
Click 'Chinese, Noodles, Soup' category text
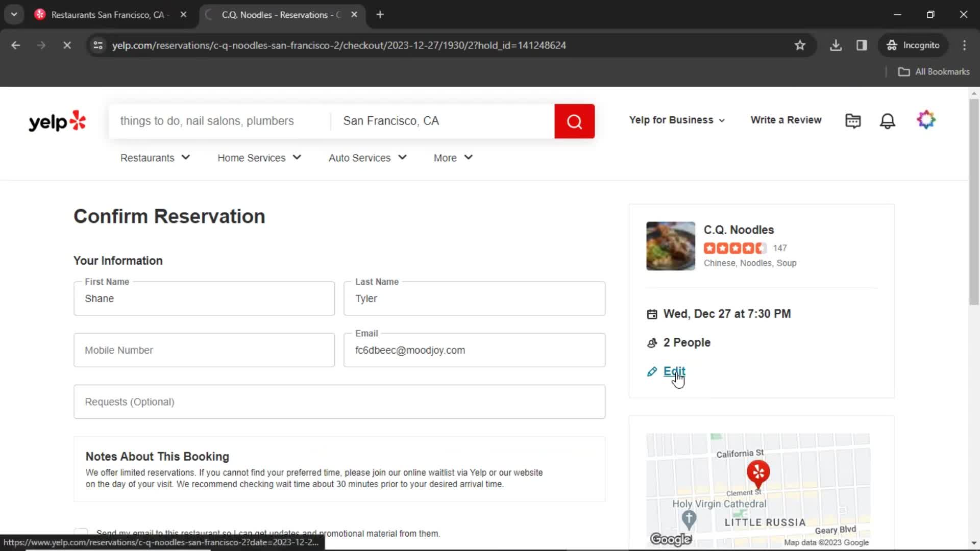click(750, 263)
